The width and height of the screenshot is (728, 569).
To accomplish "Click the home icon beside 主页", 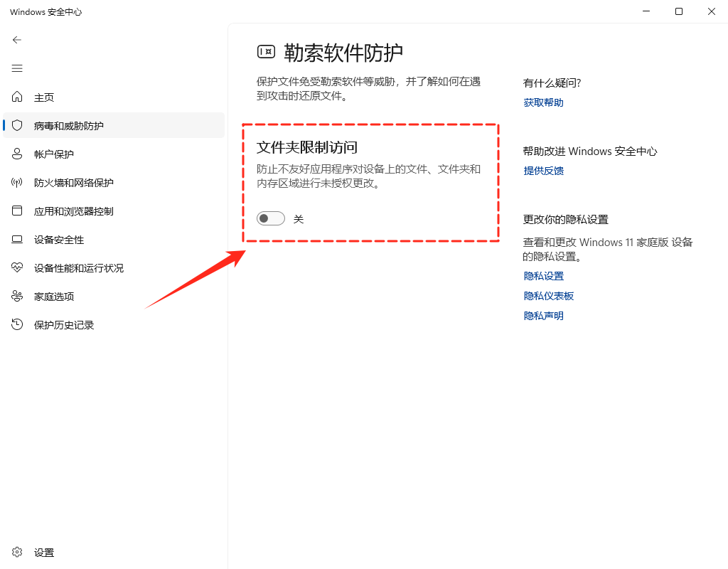I will coord(17,97).
